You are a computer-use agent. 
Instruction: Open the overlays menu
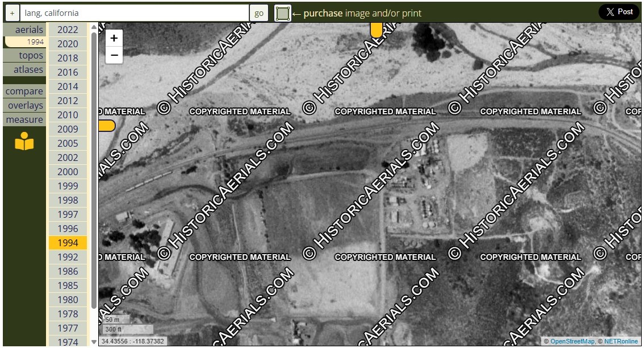26,105
